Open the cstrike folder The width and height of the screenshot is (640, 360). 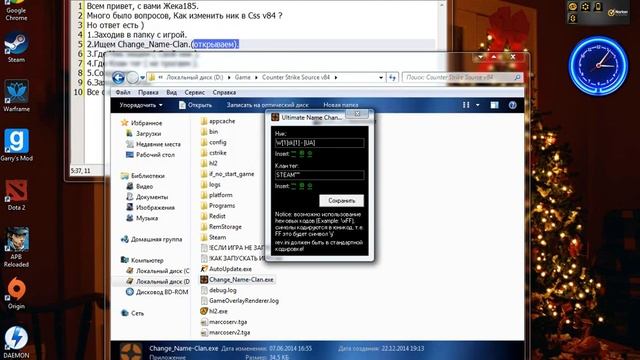(x=213, y=153)
